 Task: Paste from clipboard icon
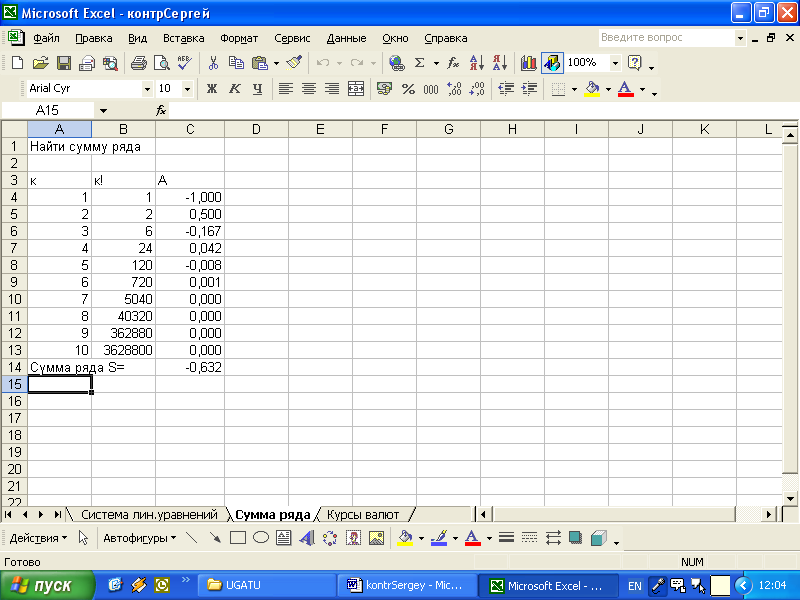coord(260,63)
